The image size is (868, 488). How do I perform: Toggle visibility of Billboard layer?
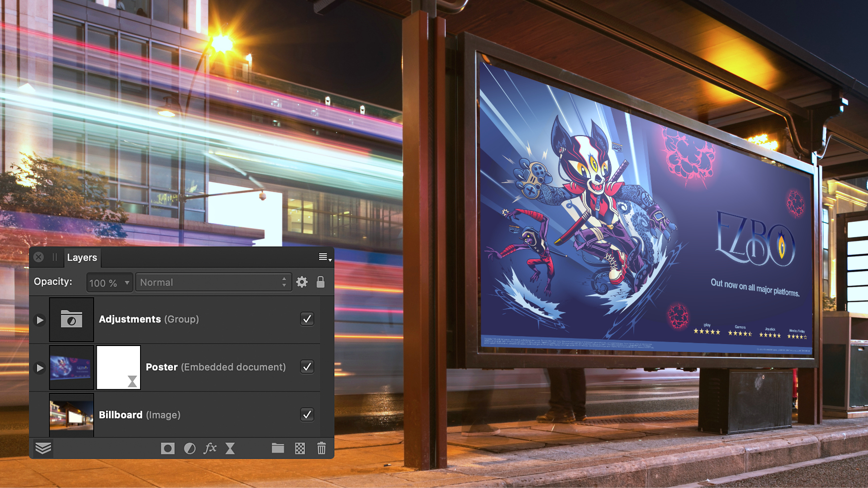(307, 415)
